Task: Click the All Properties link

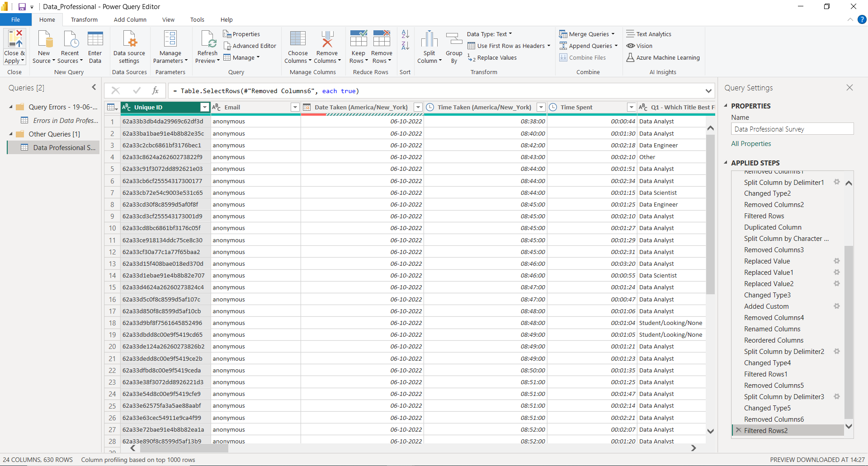Action: 751,144
